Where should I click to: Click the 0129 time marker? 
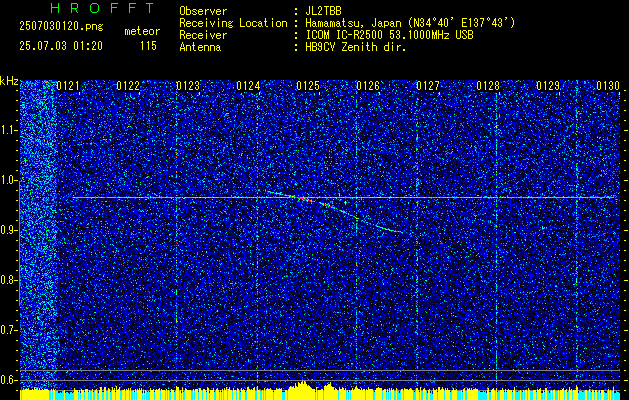548,86
